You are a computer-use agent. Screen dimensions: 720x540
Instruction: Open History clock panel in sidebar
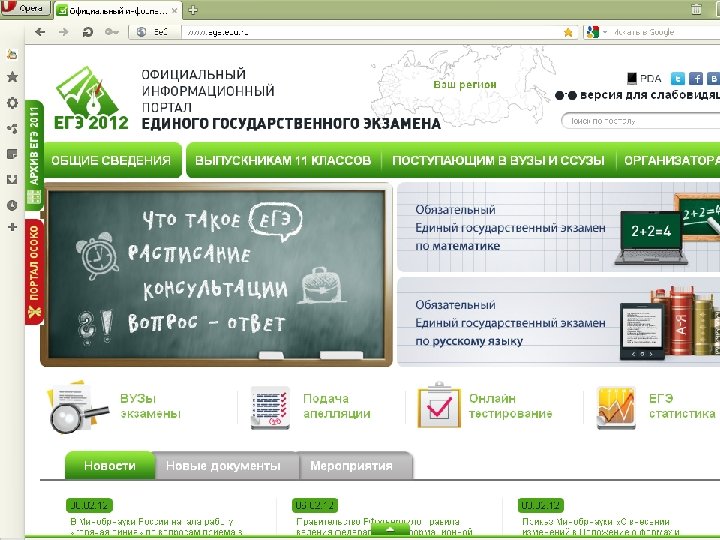tap(12, 205)
